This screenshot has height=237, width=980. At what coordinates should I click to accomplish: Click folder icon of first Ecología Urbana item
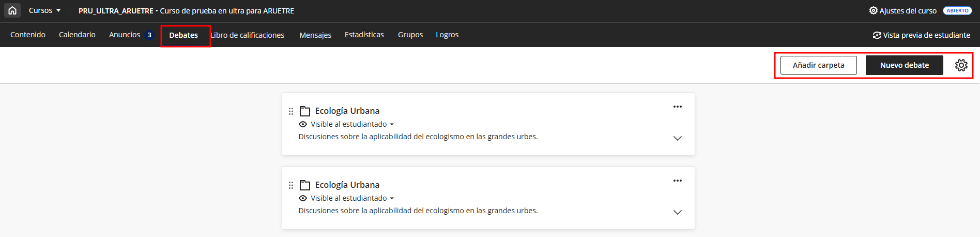[x=305, y=111]
